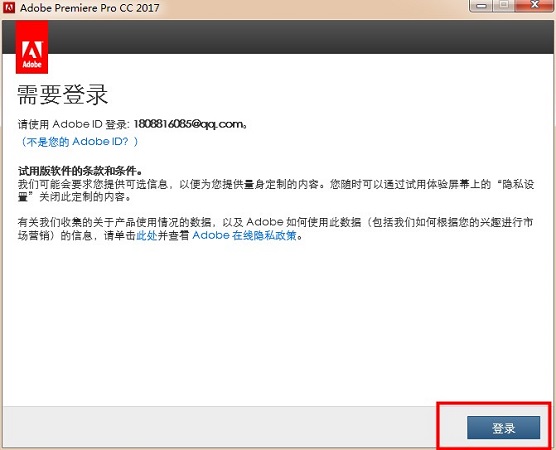
Task: Click the paragraph beginning 我们可能会要求
Action: (276, 190)
